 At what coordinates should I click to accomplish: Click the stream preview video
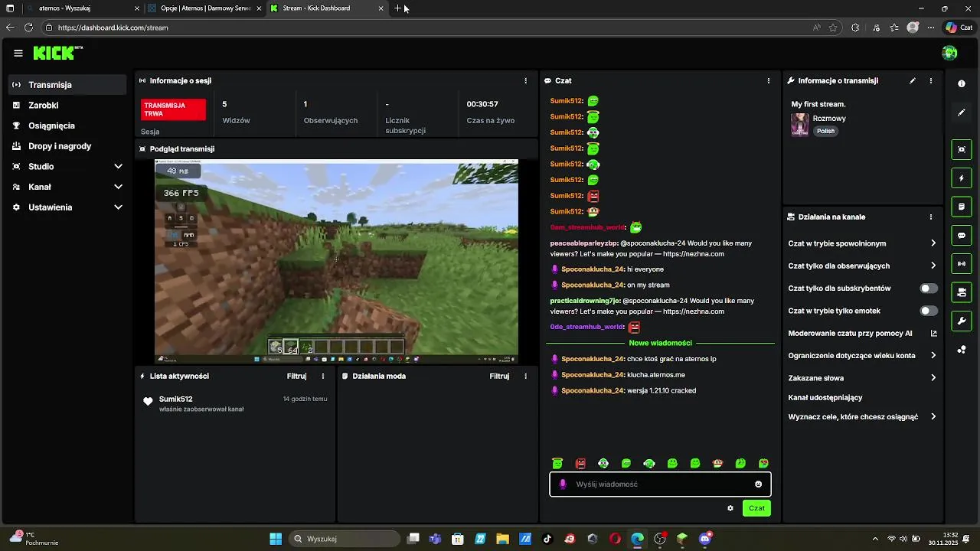click(336, 261)
